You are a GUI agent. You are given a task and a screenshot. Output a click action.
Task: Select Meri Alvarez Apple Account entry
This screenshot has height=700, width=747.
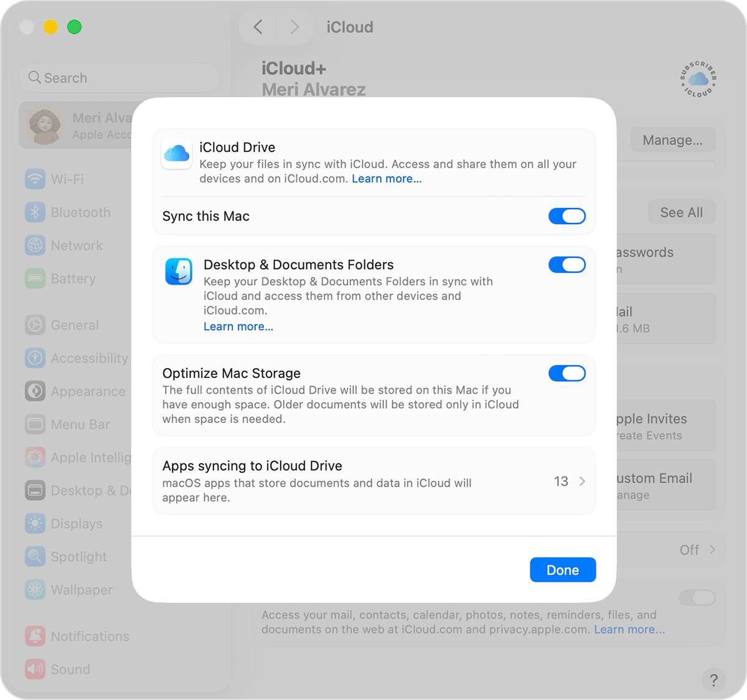(93, 125)
